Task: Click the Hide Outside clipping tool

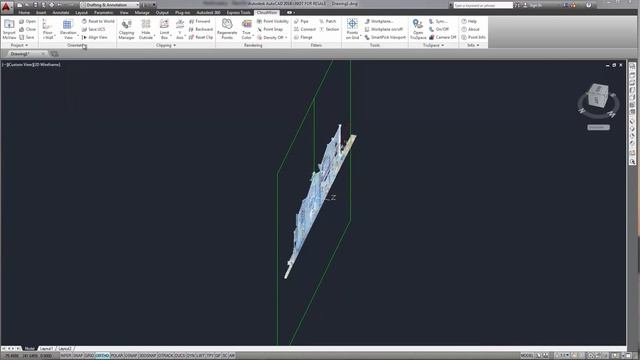Action: point(146,29)
